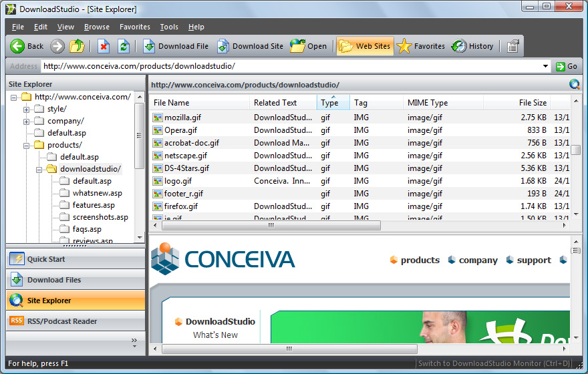Open the Download Files panel
The image size is (588, 374).
coord(76,280)
